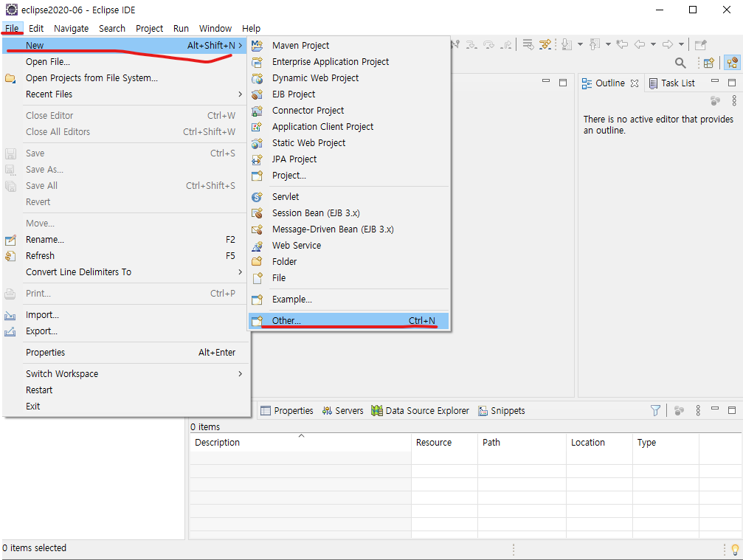Maximize the editor area
Image resolution: width=743 pixels, height=560 pixels.
click(x=563, y=83)
